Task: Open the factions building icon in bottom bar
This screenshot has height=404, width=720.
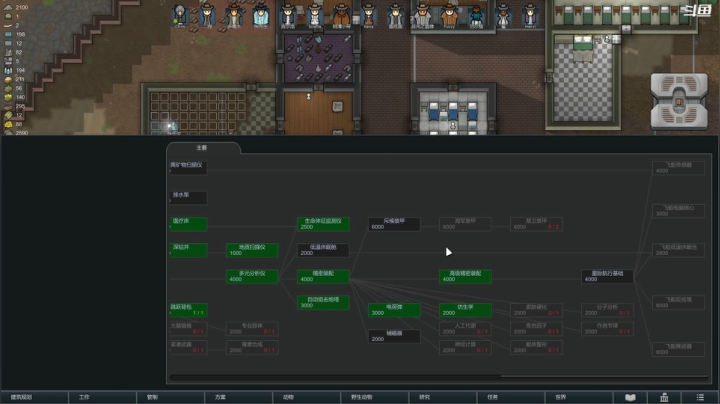Action: [x=664, y=397]
